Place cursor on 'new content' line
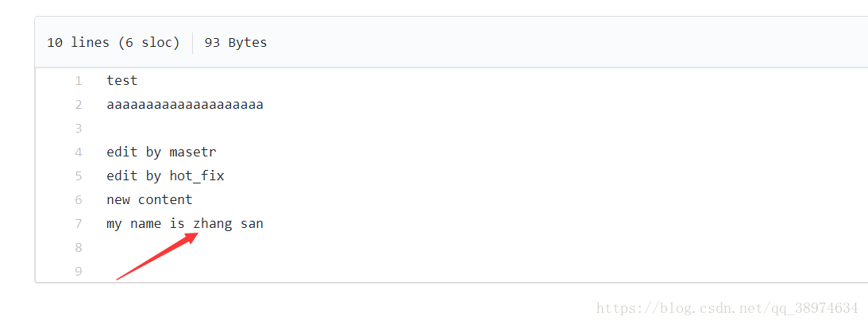This screenshot has width=868, height=324. click(x=149, y=199)
